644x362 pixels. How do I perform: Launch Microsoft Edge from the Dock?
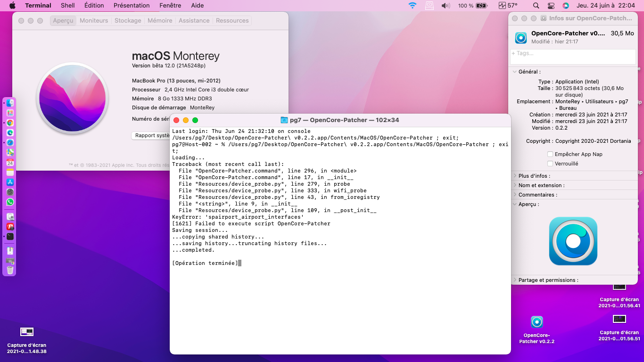(10, 132)
